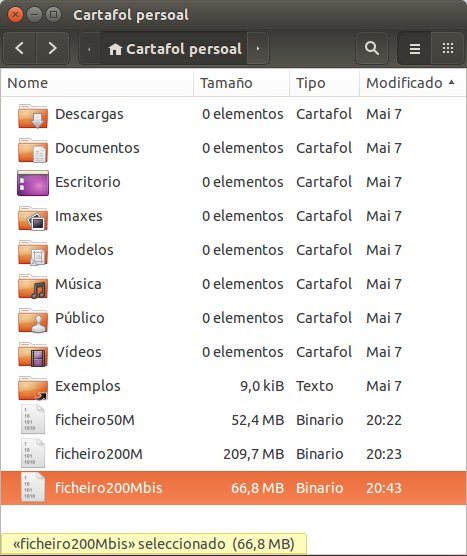Open the search magnifier icon
This screenshot has height=556, width=467.
(372, 48)
